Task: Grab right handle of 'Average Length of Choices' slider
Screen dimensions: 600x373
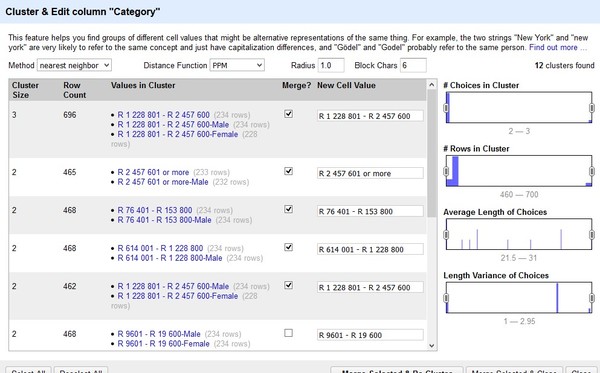Action: click(x=592, y=235)
